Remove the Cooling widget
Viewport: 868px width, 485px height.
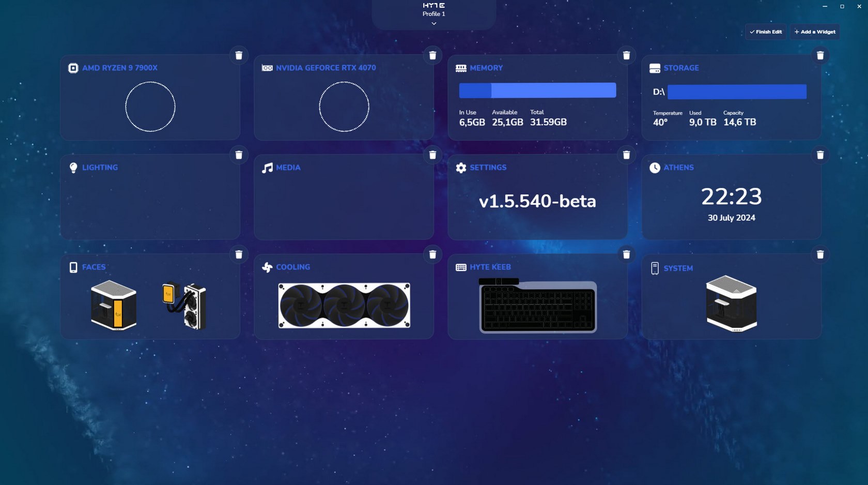[432, 254]
